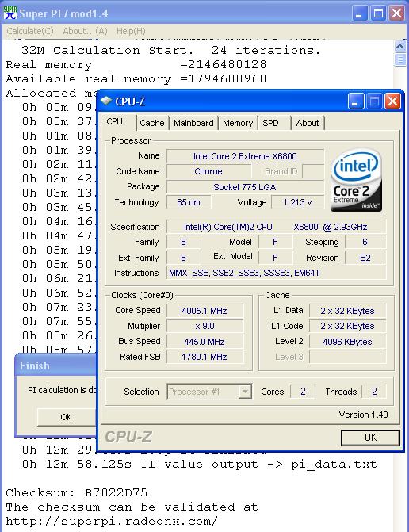Switch to the Cache tab
409x532 pixels.
(152, 123)
